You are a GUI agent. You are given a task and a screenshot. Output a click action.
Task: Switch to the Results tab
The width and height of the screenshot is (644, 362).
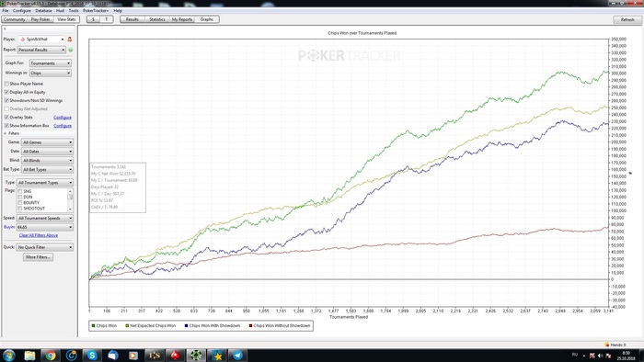pos(132,19)
